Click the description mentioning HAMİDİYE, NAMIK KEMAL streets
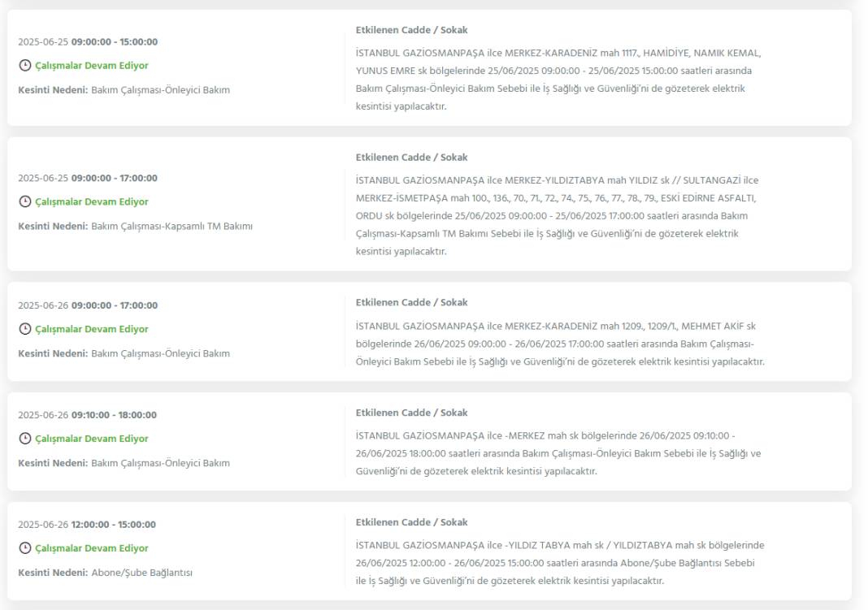868x610 pixels. (558, 80)
